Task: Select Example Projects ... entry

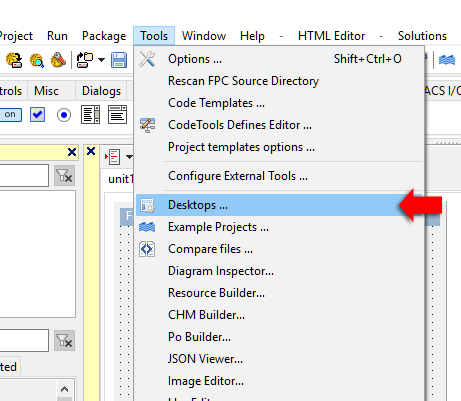Action: 279,227
